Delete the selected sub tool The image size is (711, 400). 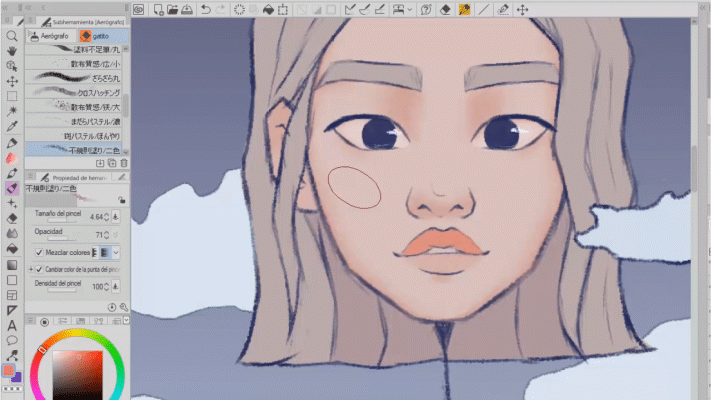tap(123, 163)
